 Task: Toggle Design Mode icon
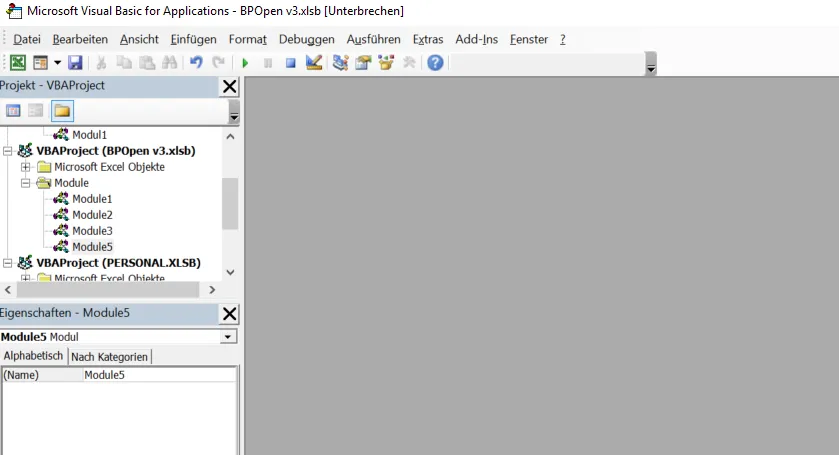(x=314, y=63)
